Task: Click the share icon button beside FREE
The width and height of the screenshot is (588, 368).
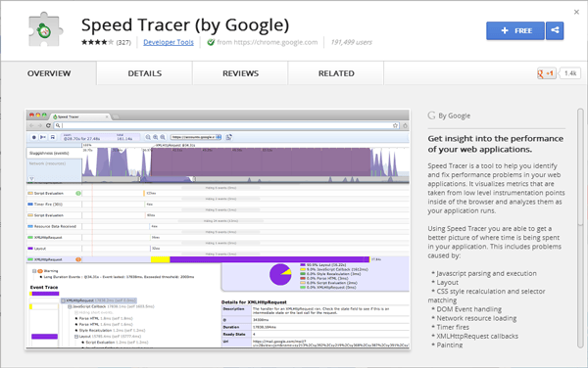Action: tap(555, 30)
